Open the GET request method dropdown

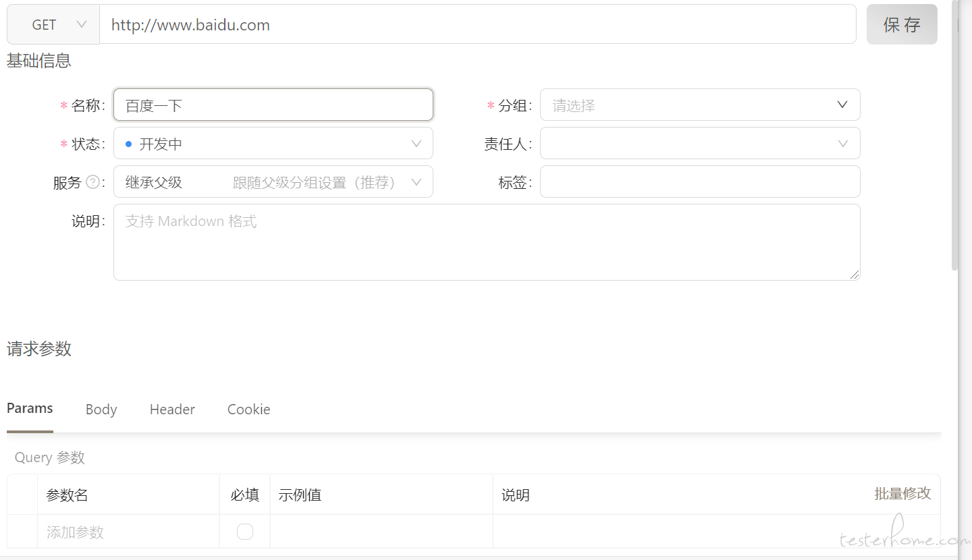point(53,24)
